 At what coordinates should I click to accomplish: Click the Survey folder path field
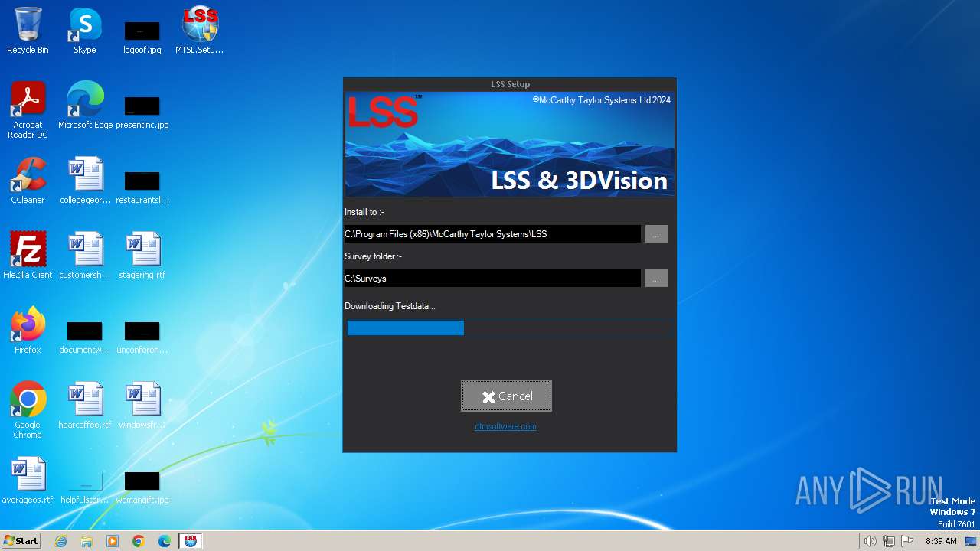pos(492,279)
